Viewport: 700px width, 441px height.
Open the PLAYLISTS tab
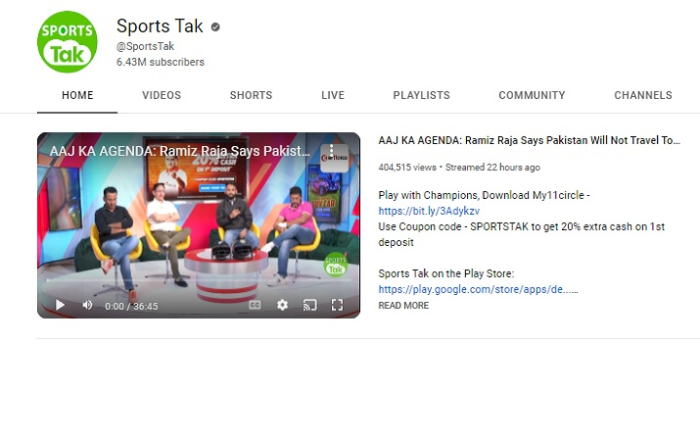click(x=421, y=95)
